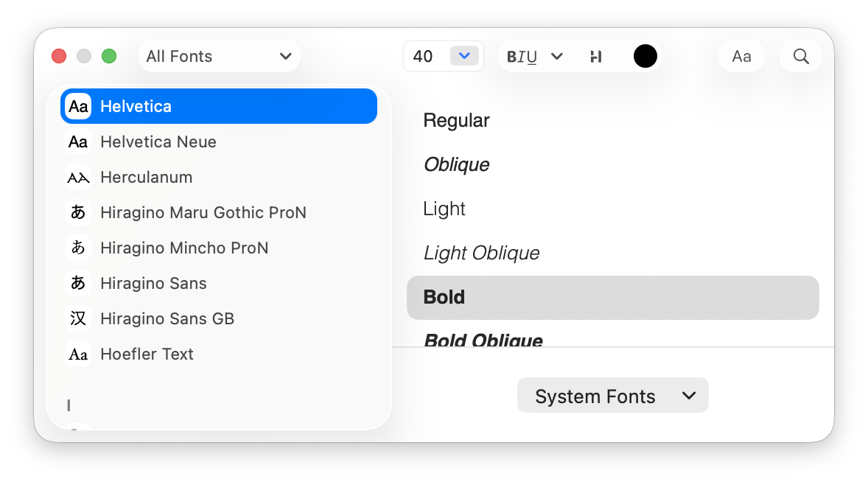Image resolution: width=868 pixels, height=482 pixels.
Task: Click the black text color swatch
Action: 645,56
